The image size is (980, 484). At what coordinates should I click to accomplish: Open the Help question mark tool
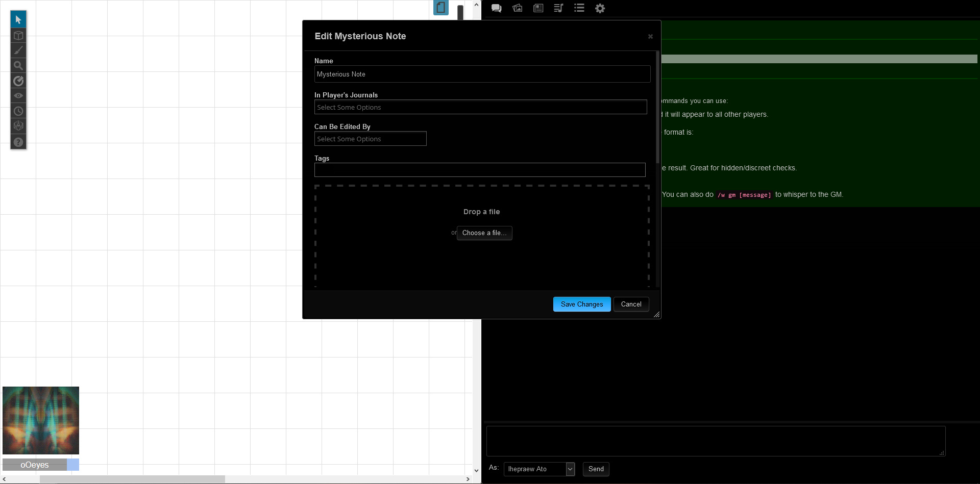[18, 142]
